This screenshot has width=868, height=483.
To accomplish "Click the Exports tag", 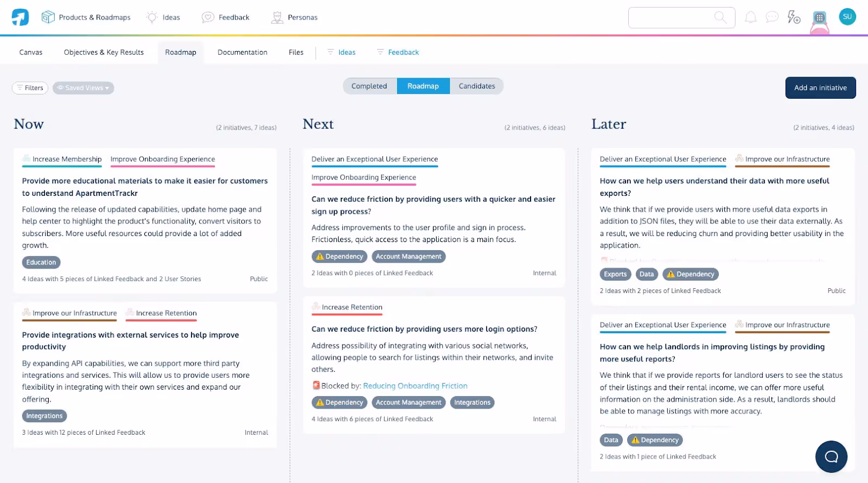I will pyautogui.click(x=615, y=274).
